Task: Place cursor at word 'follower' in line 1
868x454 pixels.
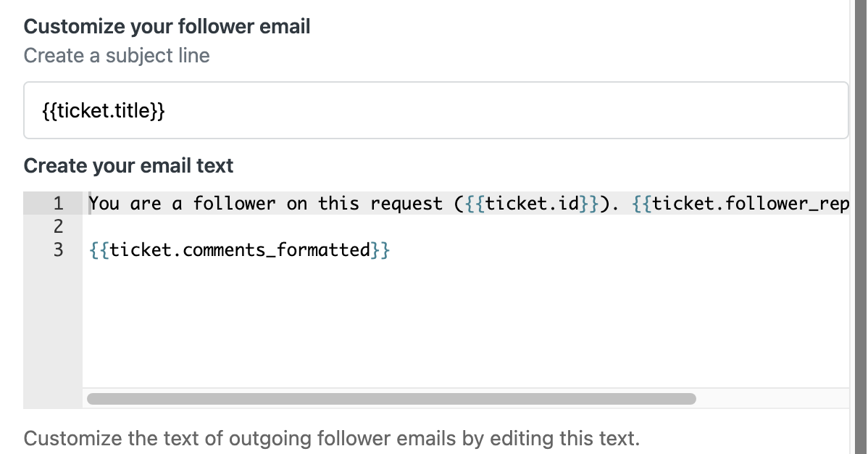Action: click(x=234, y=204)
